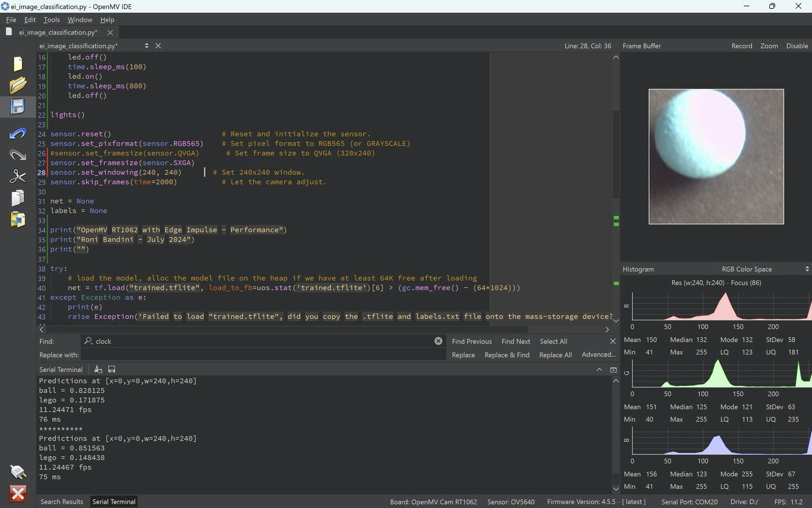Click the plug Connect icon
Screen dimensions: 812x508
(18, 472)
